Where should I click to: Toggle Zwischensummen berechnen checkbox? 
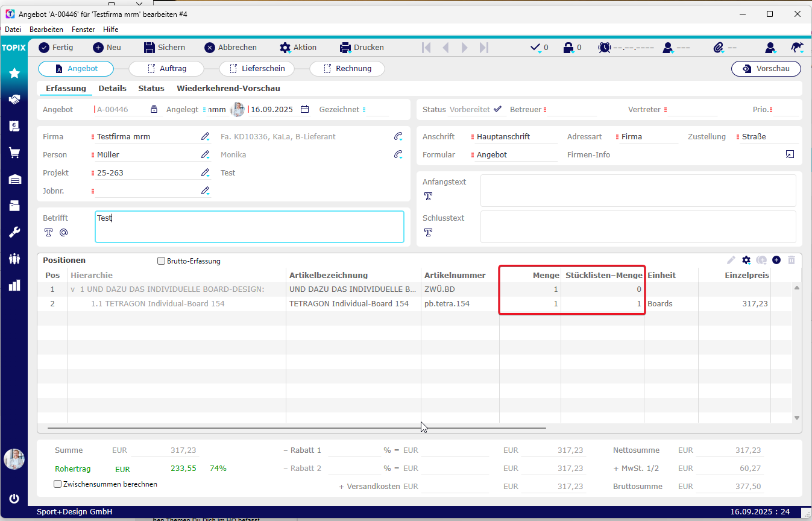click(x=57, y=484)
